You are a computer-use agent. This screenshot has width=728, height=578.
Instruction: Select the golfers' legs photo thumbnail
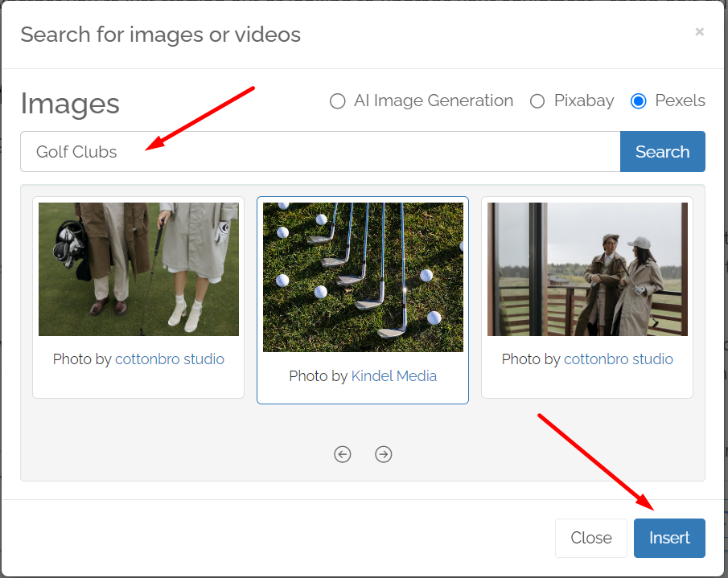tap(138, 269)
